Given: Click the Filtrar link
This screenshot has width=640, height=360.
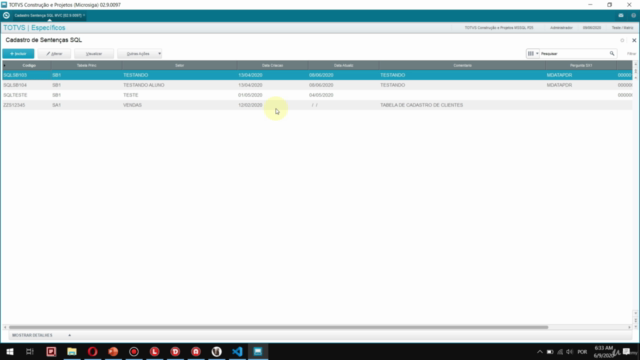Looking at the screenshot, I should (631, 53).
